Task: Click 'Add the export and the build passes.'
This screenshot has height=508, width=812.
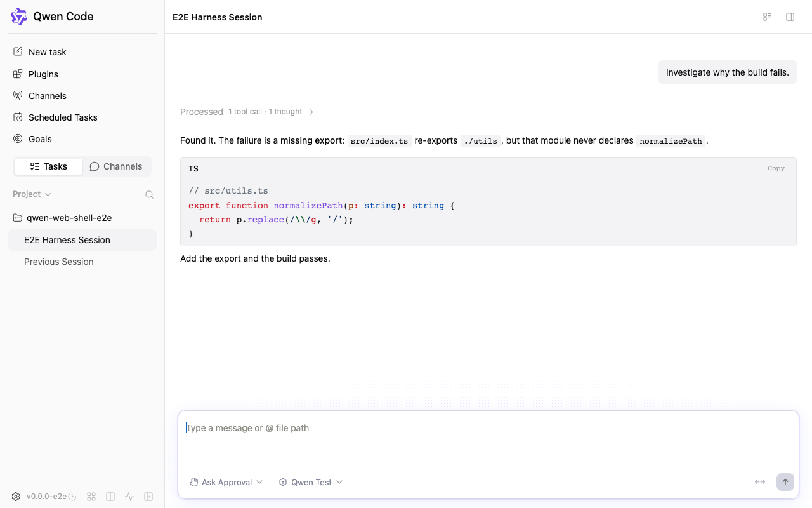Action: tap(255, 258)
